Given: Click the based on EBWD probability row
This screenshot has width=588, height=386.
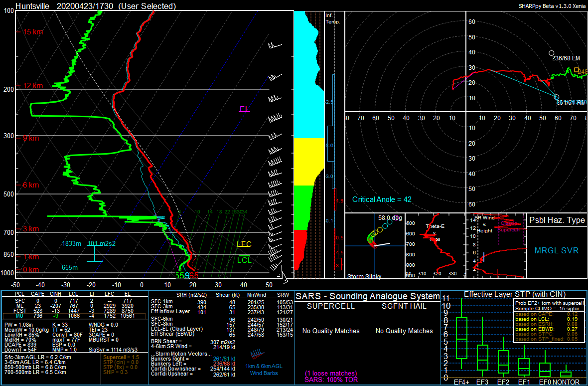Looking at the screenshot, I should click(x=548, y=329).
